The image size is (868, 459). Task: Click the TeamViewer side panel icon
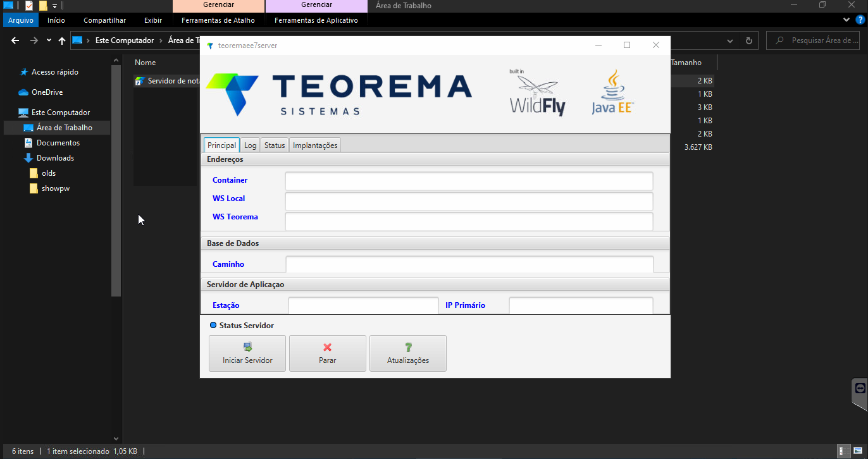(x=860, y=388)
